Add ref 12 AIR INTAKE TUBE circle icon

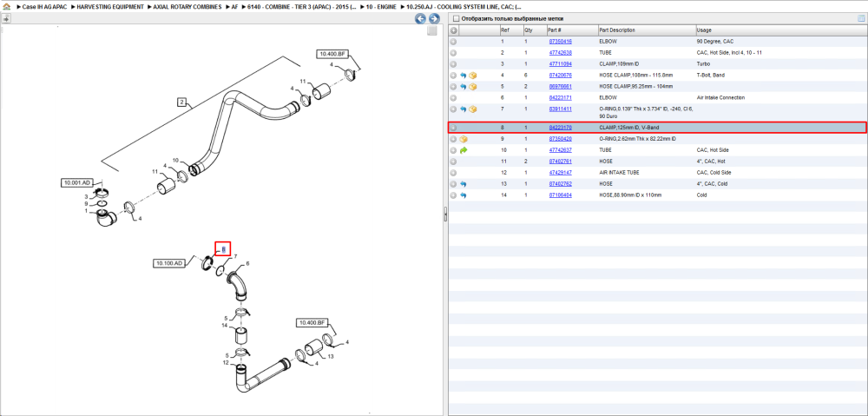[453, 172]
